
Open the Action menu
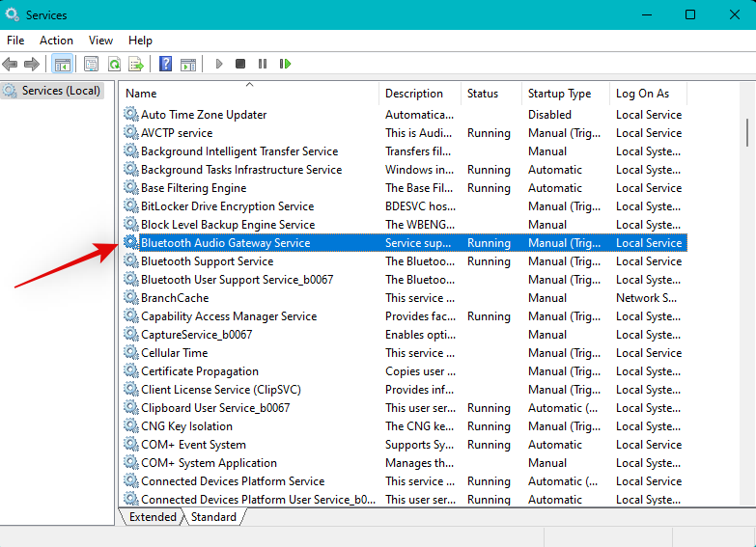point(56,41)
